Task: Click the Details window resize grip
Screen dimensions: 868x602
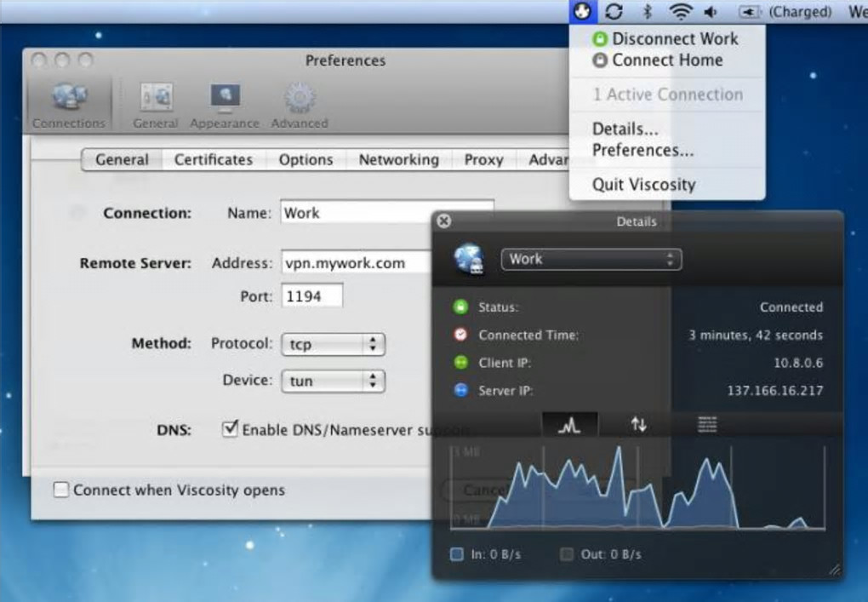Action: [835, 570]
